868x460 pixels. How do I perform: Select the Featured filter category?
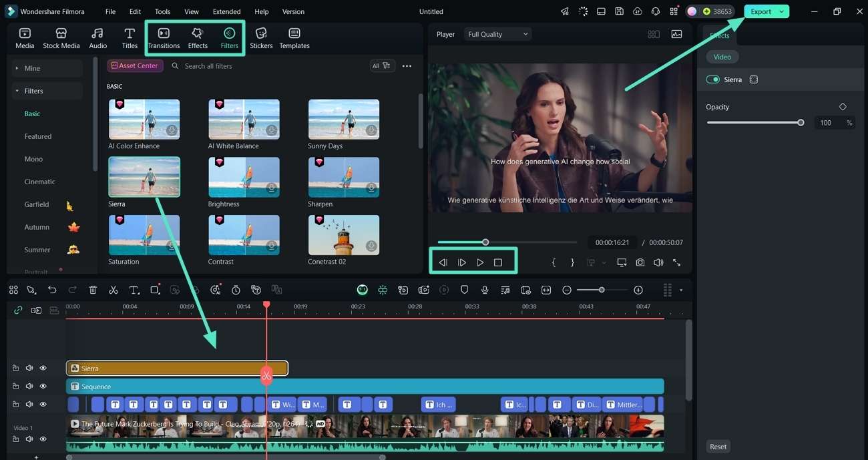(x=38, y=136)
